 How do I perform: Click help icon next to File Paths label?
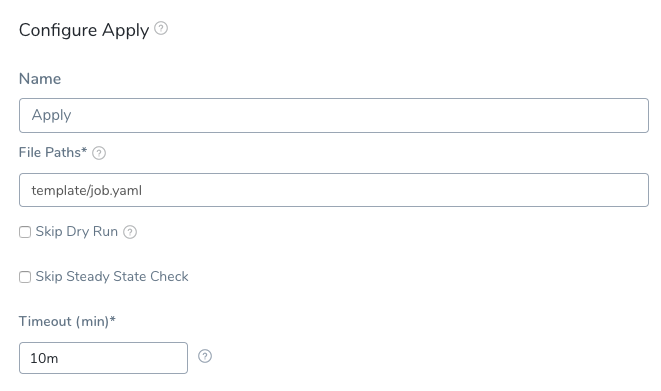pyautogui.click(x=99, y=153)
